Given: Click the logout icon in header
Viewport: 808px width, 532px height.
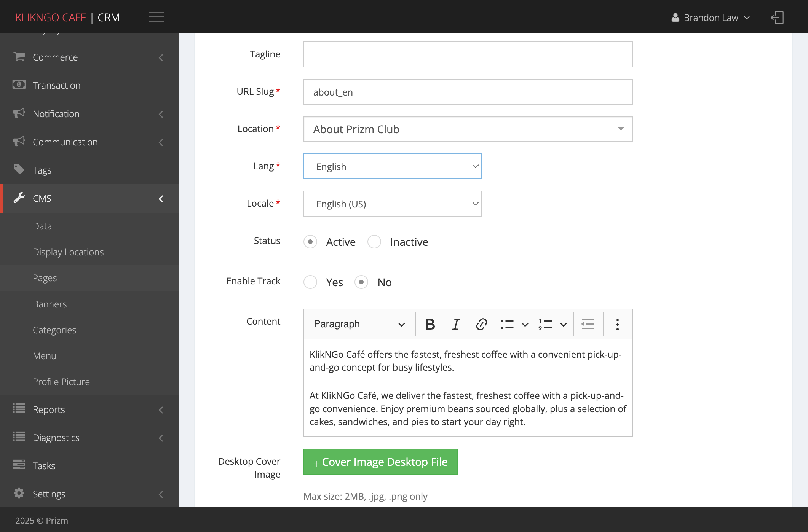Looking at the screenshot, I should click(777, 18).
